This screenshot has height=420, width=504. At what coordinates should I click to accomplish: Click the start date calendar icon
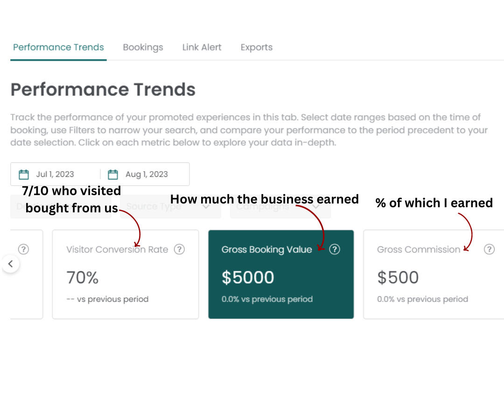pyautogui.click(x=24, y=175)
